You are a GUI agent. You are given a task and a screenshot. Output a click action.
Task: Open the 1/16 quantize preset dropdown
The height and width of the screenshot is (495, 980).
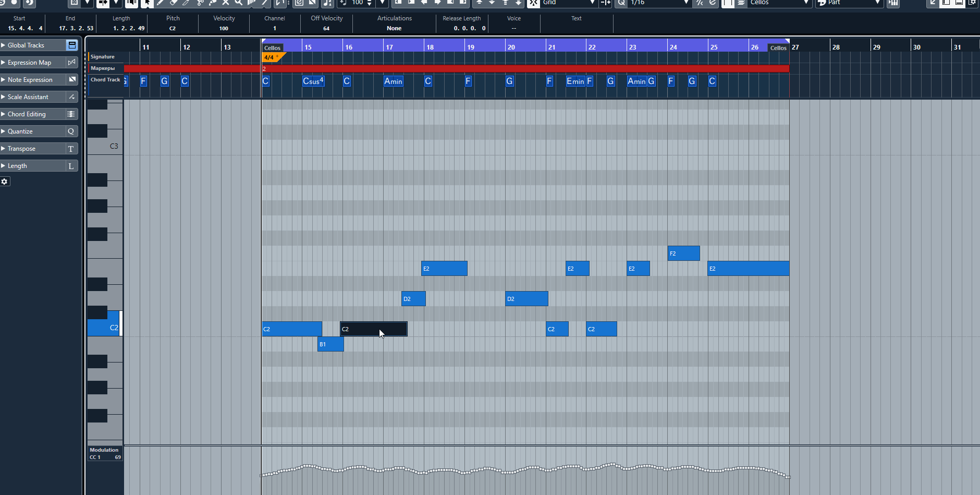coord(659,3)
